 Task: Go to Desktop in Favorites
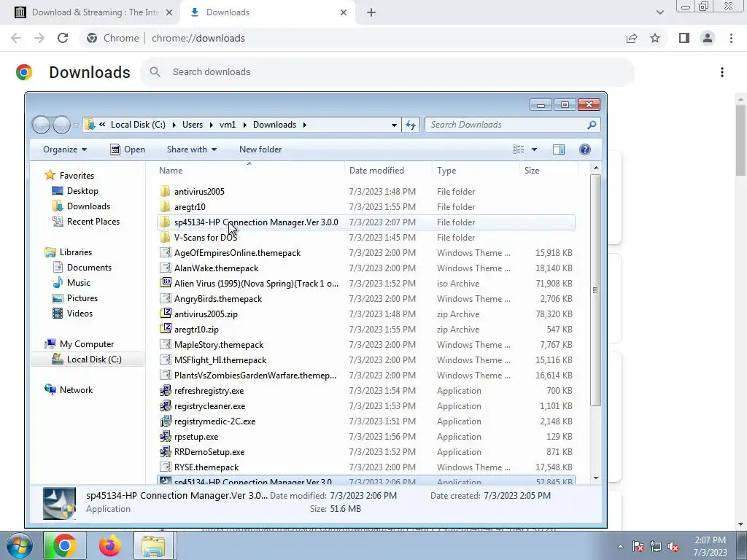[82, 191]
